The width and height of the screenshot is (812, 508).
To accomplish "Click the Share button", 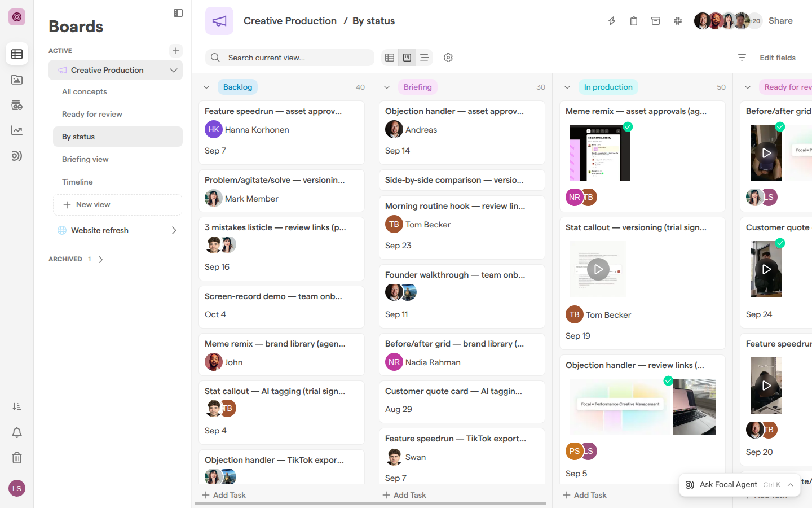I will (780, 21).
